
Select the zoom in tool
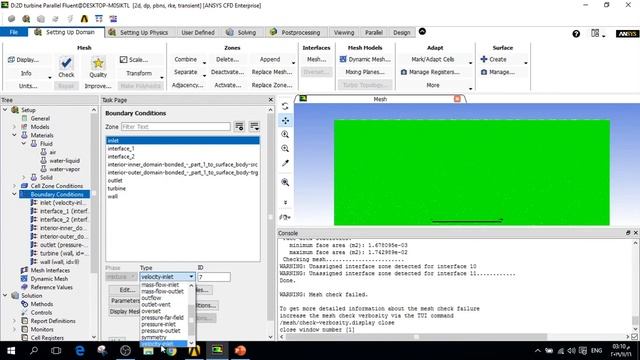285,134
